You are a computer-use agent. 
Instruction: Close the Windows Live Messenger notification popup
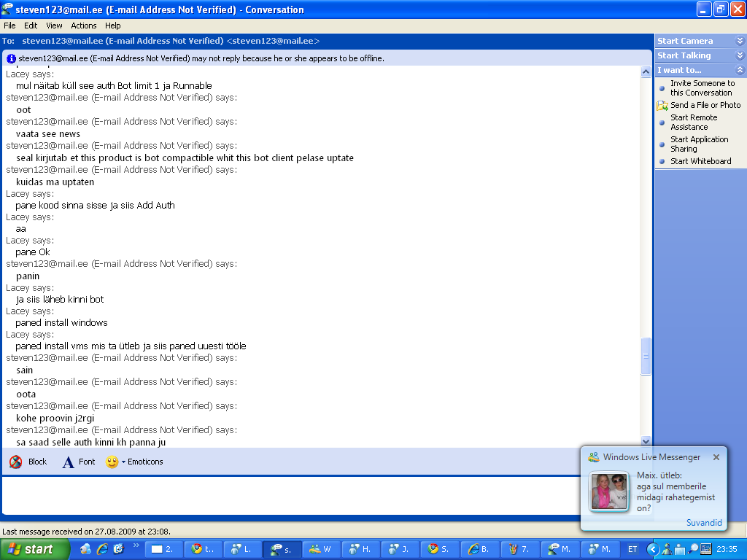point(716,457)
